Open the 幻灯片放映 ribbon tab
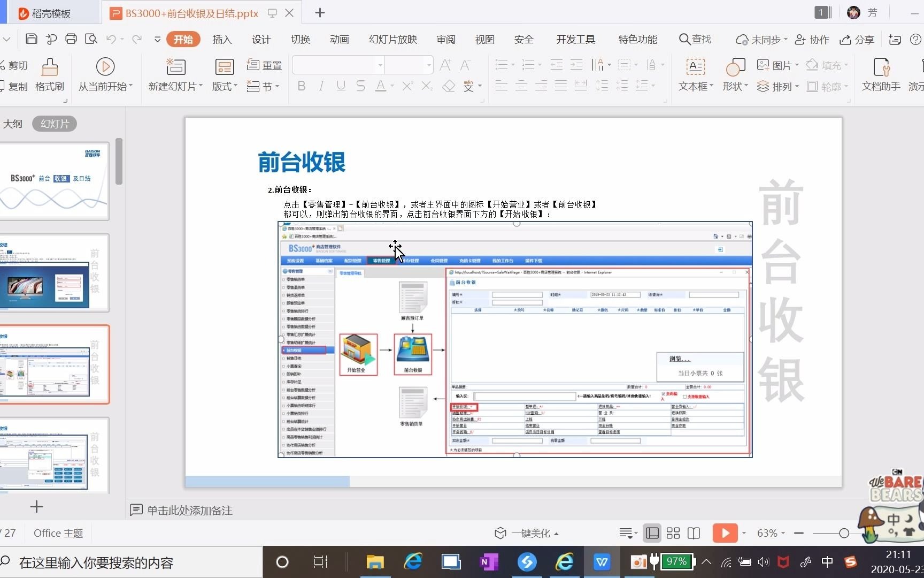924x578 pixels. [x=393, y=39]
